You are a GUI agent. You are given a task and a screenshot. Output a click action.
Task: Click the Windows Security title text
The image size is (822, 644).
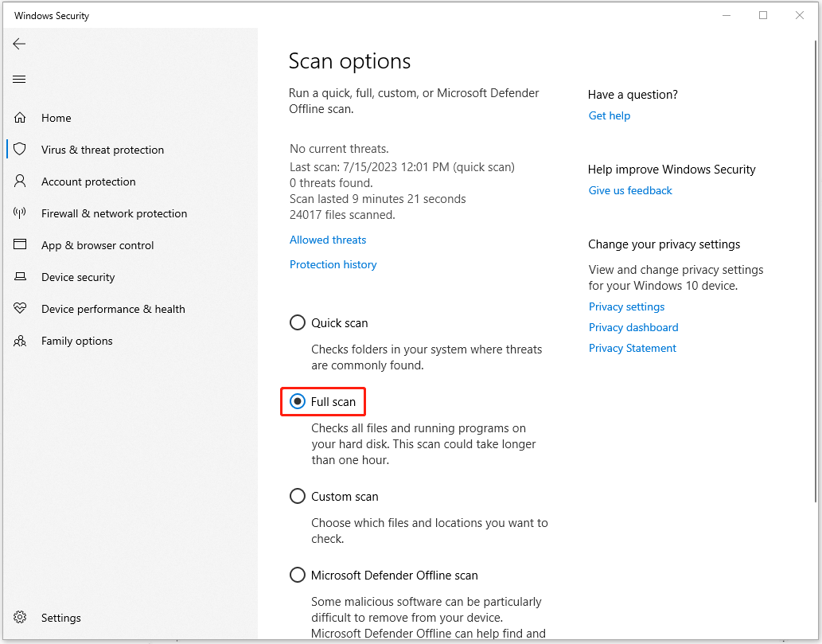coord(52,16)
